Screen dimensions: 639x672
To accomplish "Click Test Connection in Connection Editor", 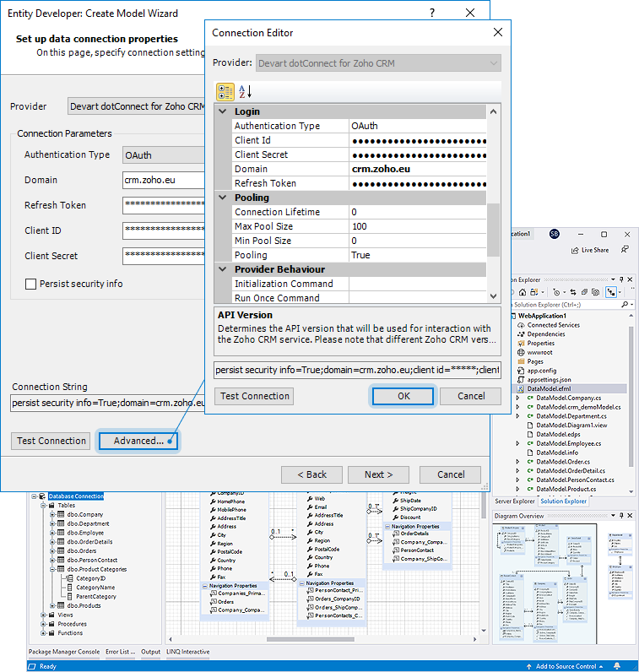I will tap(255, 396).
